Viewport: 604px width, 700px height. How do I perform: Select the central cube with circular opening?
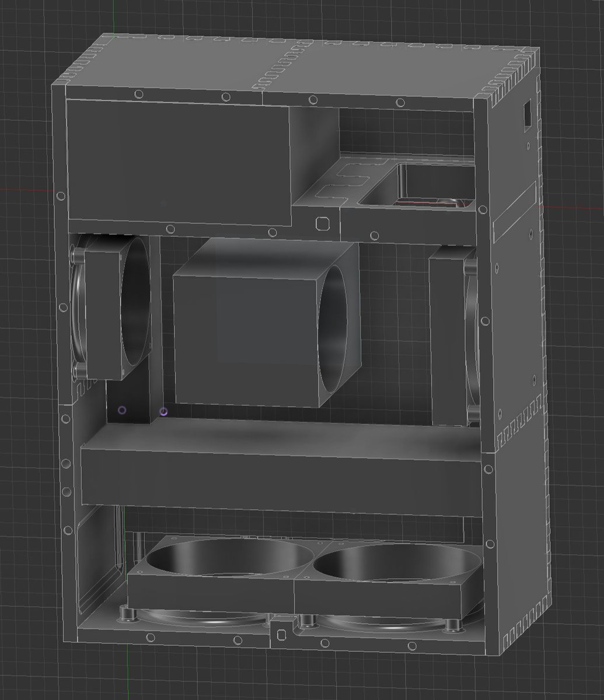point(267,323)
